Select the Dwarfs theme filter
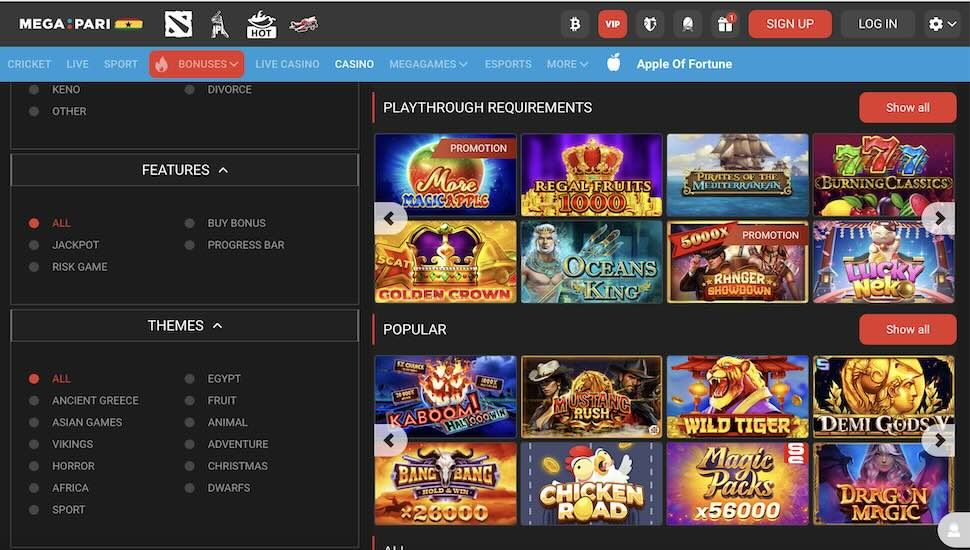Viewport: 970px width, 550px height. 218,488
